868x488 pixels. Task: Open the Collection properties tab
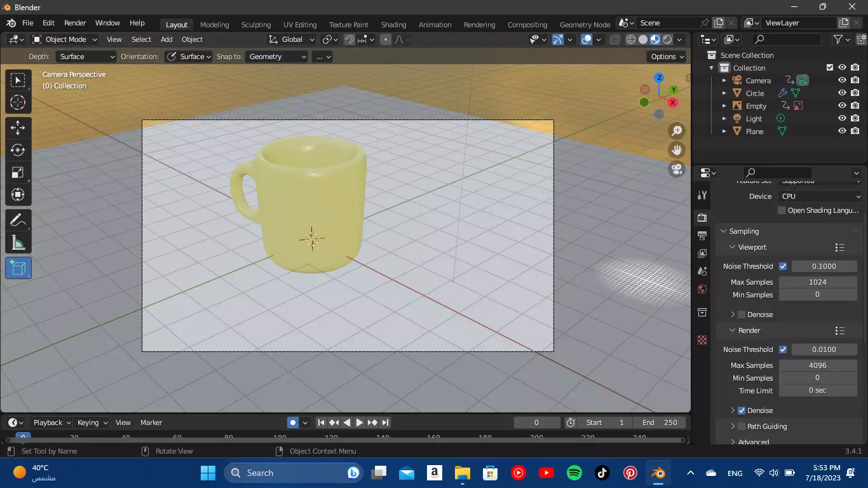(702, 312)
